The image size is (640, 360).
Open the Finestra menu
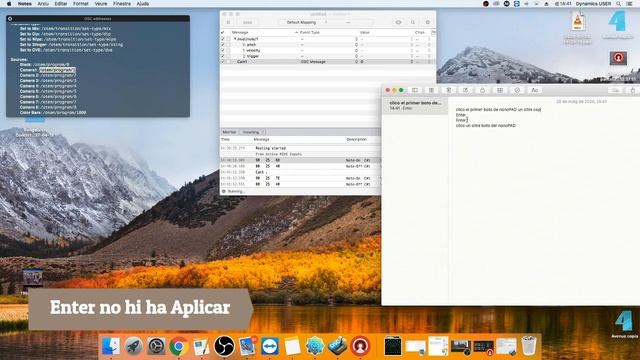[x=122, y=4]
